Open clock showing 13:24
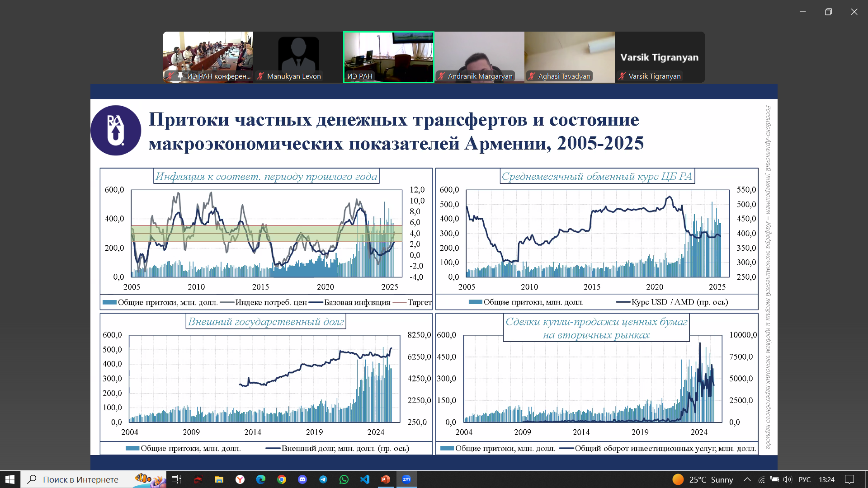 pos(826,479)
